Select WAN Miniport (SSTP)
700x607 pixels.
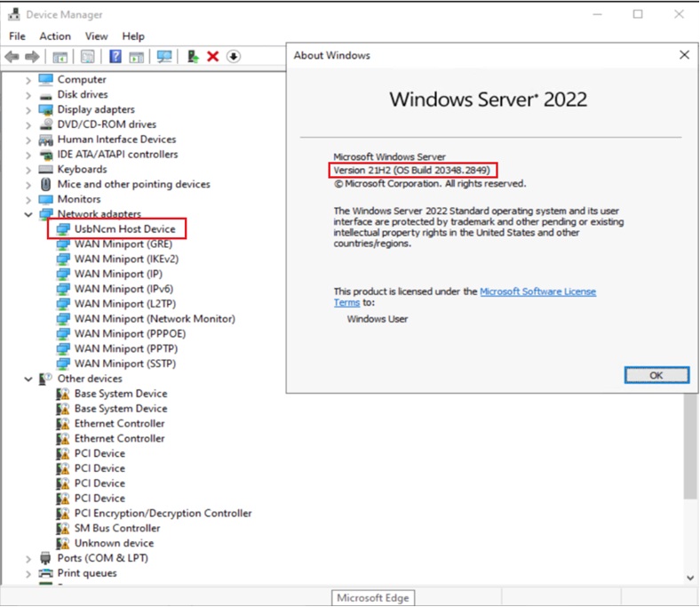pyautogui.click(x=125, y=363)
